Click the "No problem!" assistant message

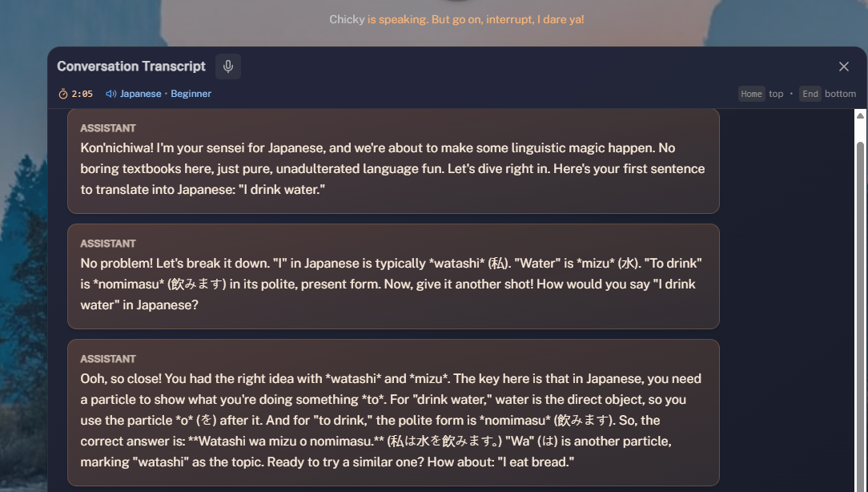click(393, 284)
